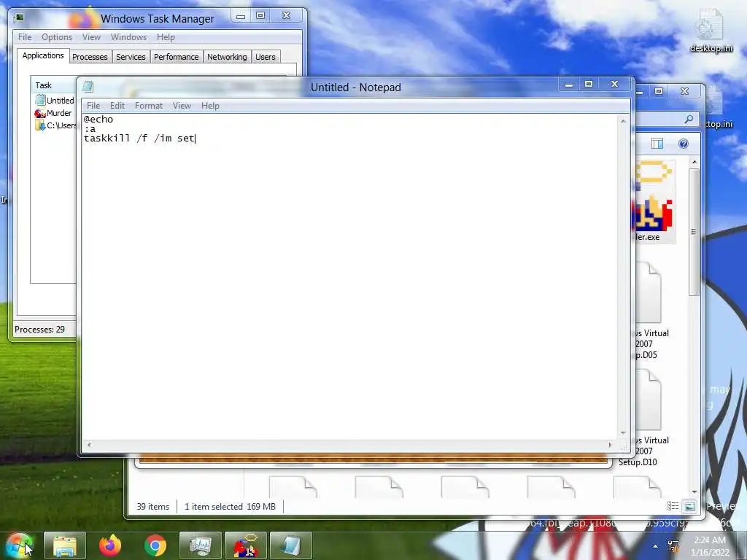Open Explorer help icon
This screenshot has height=560, width=747.
(683, 144)
